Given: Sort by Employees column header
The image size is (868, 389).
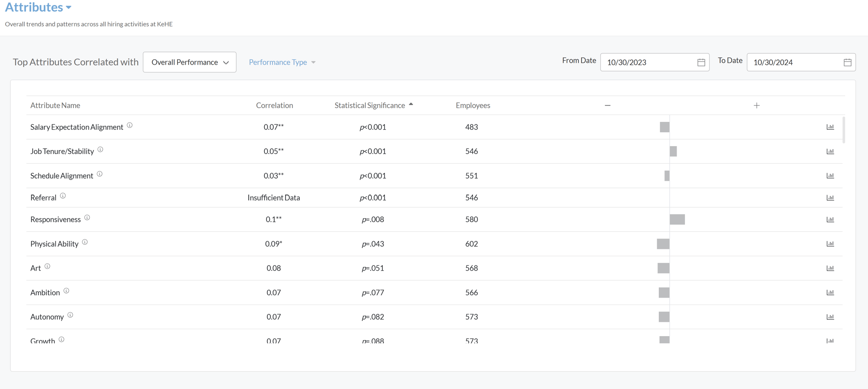Looking at the screenshot, I should tap(473, 105).
